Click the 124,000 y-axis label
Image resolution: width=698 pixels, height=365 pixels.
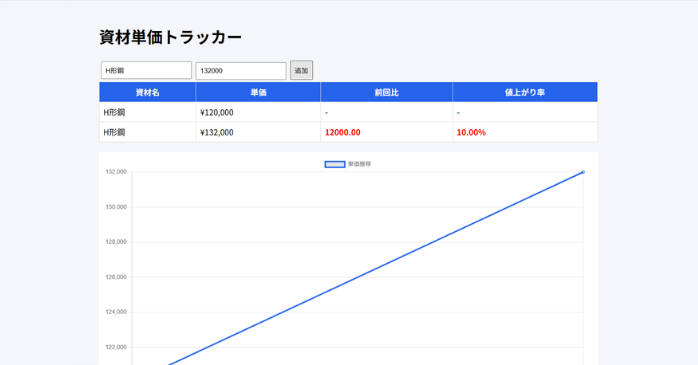pyautogui.click(x=116, y=312)
